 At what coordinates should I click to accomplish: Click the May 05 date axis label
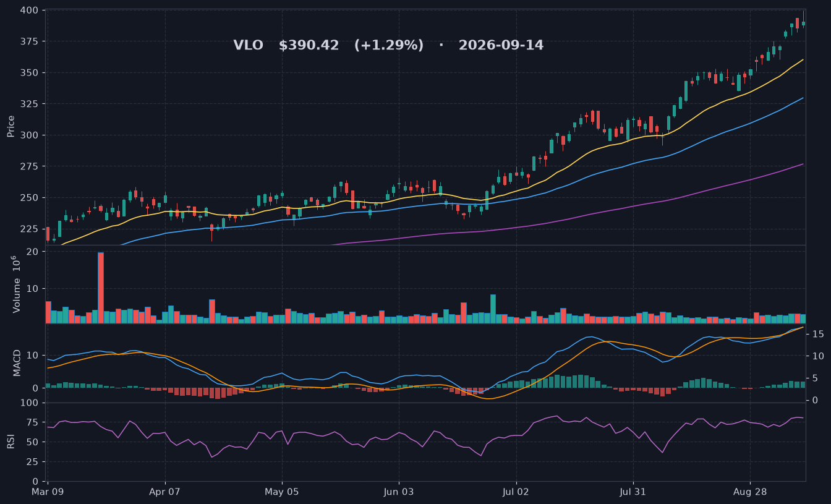point(282,492)
